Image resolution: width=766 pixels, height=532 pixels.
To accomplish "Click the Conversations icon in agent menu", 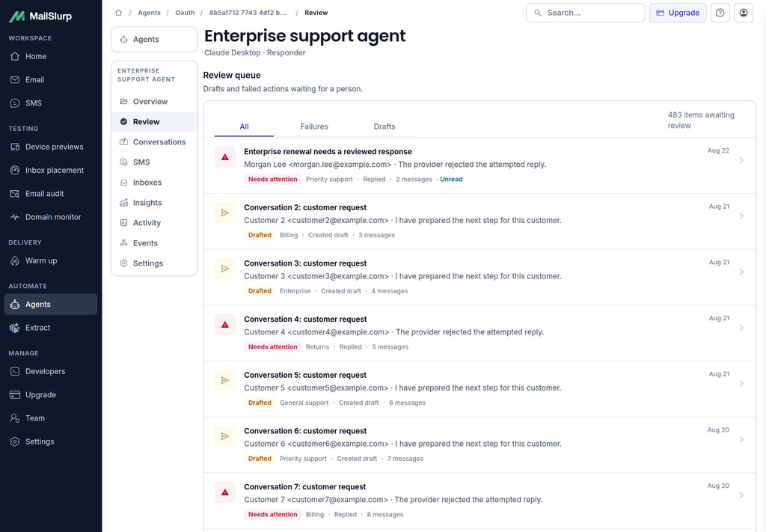I will click(123, 141).
